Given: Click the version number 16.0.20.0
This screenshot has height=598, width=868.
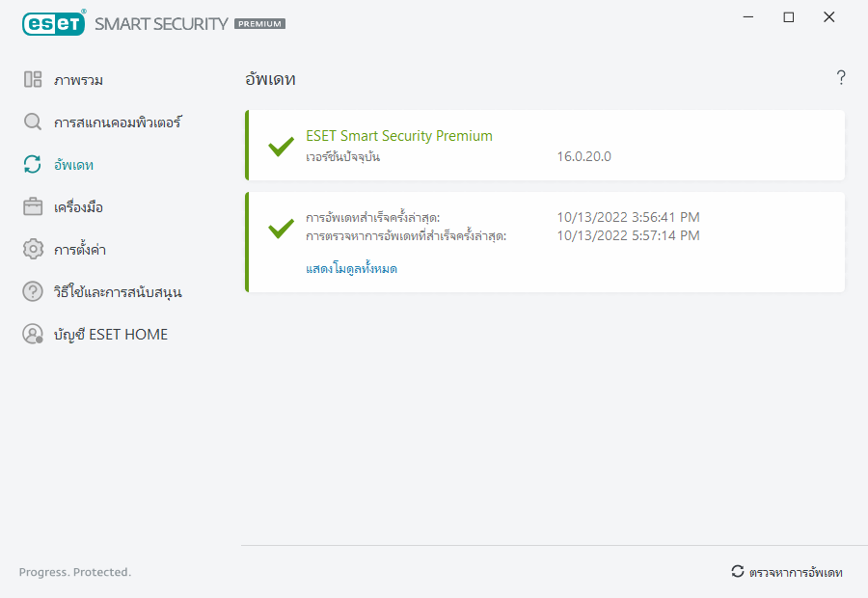Looking at the screenshot, I should tap(583, 157).
